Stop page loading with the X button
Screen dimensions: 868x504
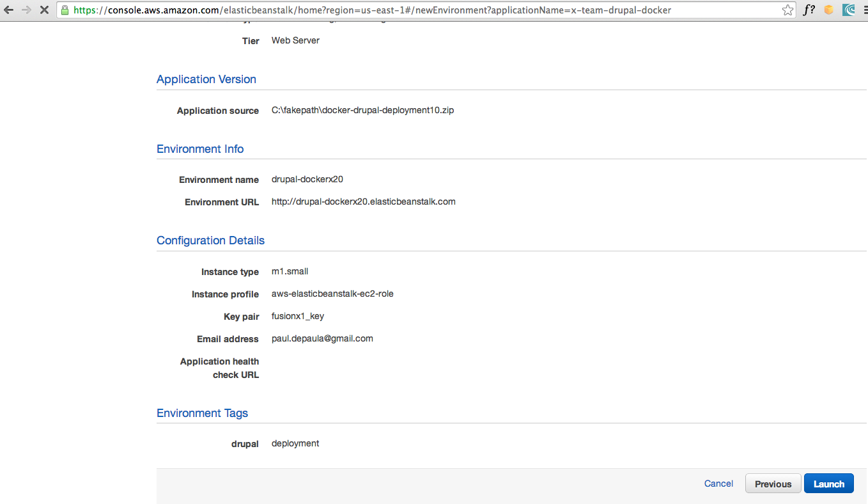[x=44, y=10]
